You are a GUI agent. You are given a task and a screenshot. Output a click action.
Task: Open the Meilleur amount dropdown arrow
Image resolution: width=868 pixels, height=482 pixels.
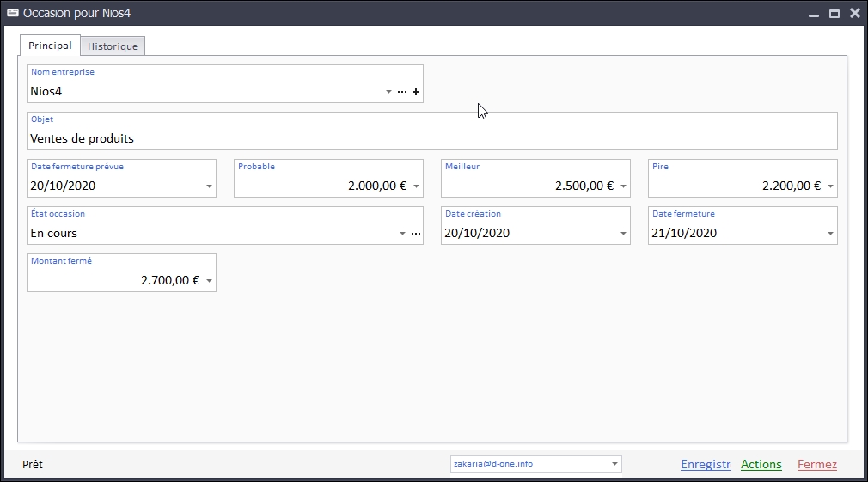pos(623,186)
